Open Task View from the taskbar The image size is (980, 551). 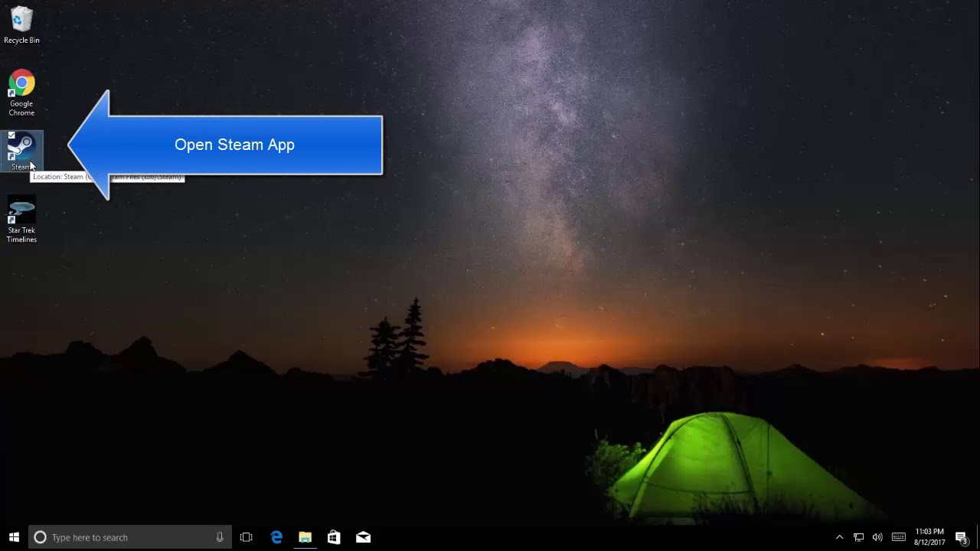coord(246,537)
